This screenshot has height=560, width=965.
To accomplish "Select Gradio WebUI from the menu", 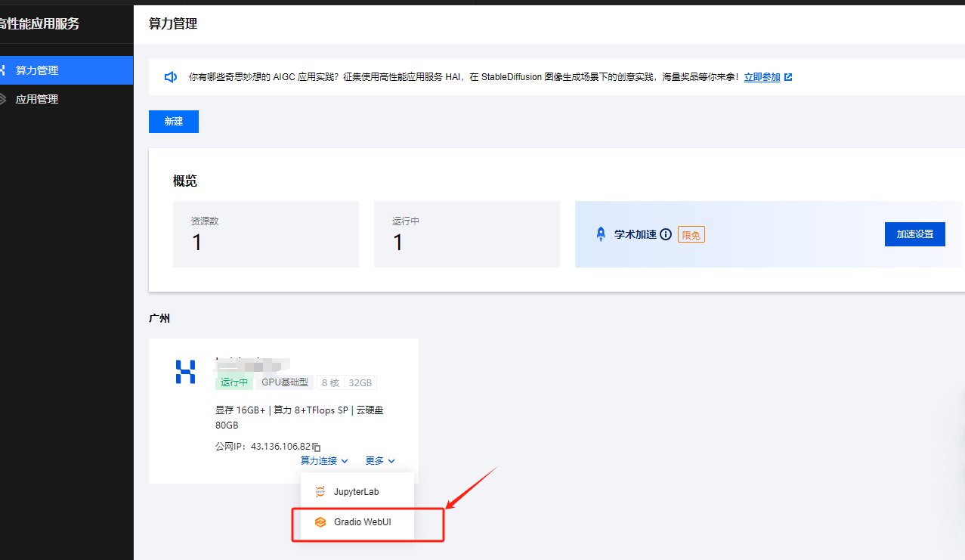I will (357, 522).
